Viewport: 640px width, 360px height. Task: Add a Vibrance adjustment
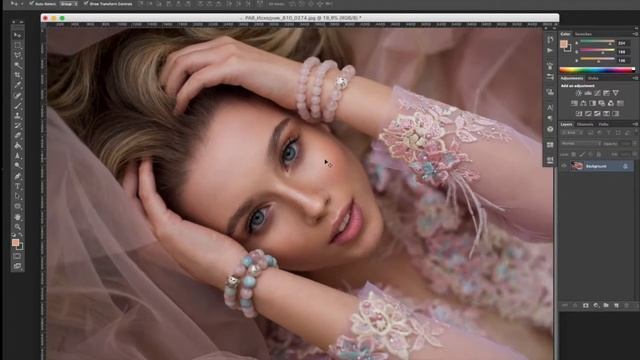coord(616,93)
